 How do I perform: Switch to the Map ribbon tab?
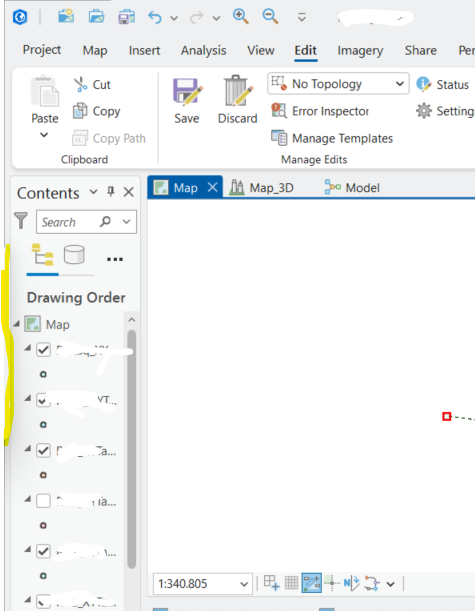tap(95, 50)
